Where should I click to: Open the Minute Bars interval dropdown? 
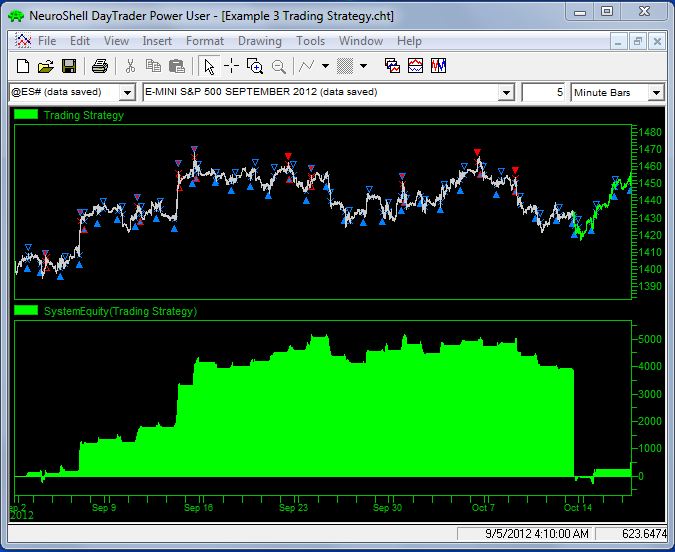(656, 93)
